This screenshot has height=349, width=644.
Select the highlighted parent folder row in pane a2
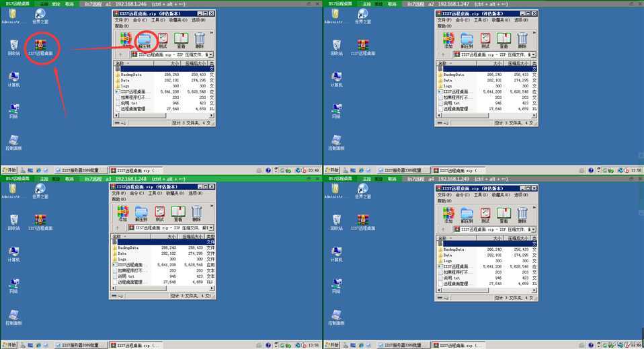(x=487, y=69)
